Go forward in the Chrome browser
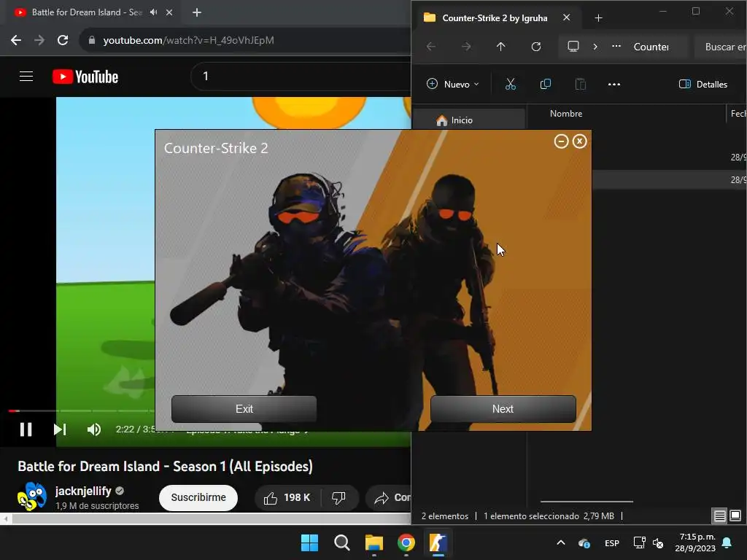747x560 pixels. 39,40
